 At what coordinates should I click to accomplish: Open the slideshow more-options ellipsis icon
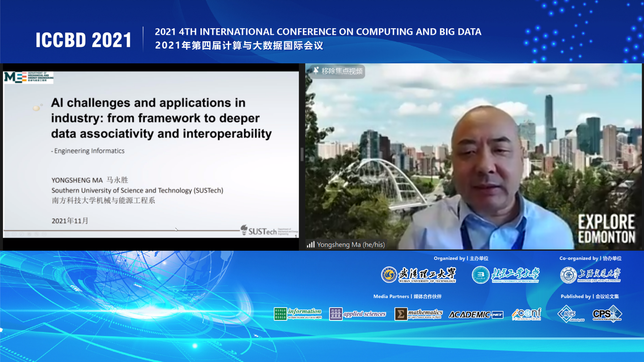[44, 234]
